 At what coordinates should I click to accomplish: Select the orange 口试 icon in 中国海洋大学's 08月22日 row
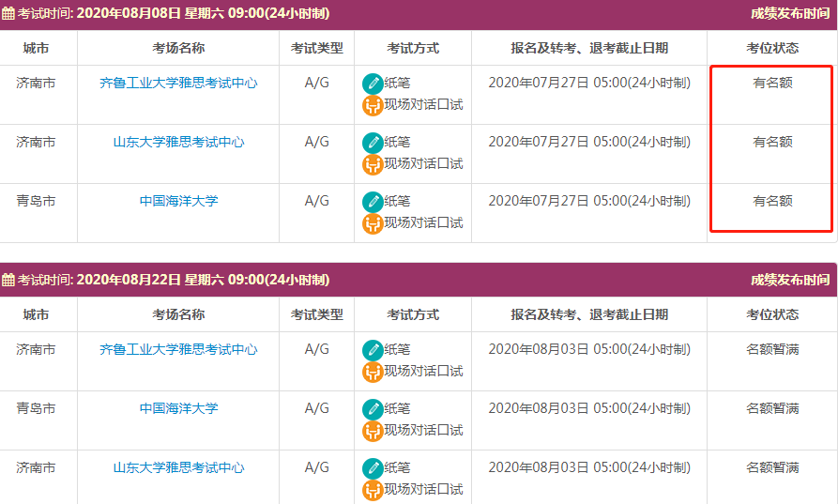click(x=373, y=431)
